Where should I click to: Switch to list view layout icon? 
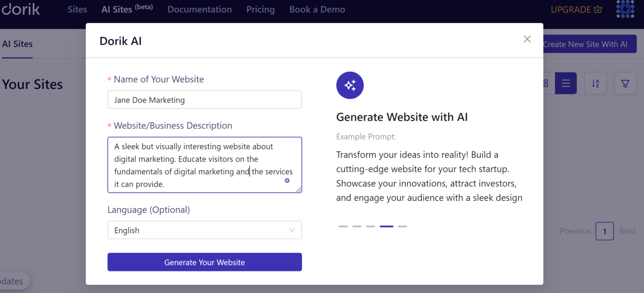click(566, 84)
